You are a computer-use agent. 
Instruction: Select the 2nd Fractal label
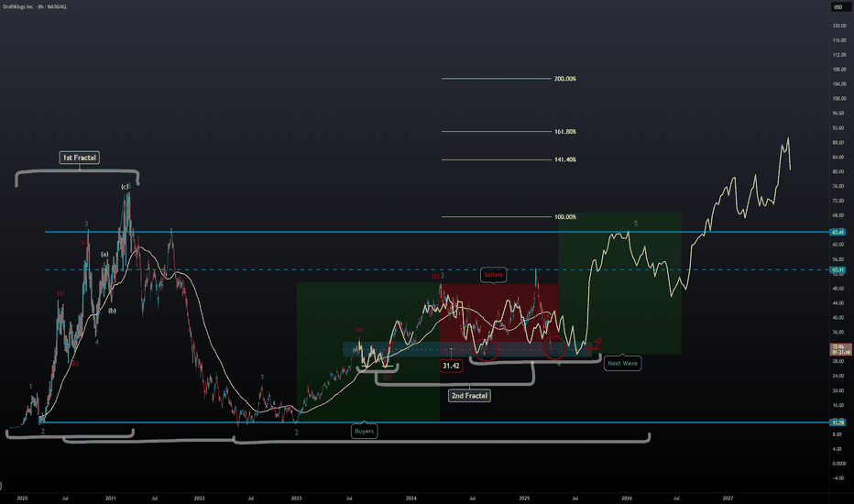tap(469, 396)
